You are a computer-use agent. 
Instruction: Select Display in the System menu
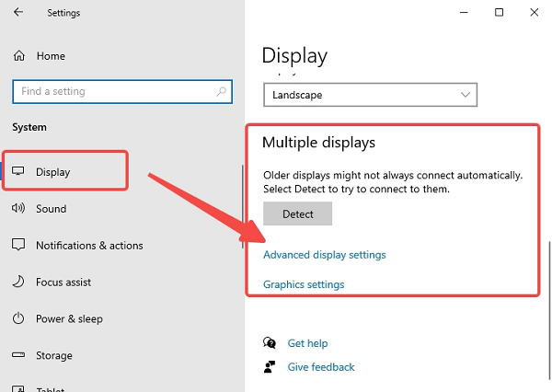tap(53, 172)
